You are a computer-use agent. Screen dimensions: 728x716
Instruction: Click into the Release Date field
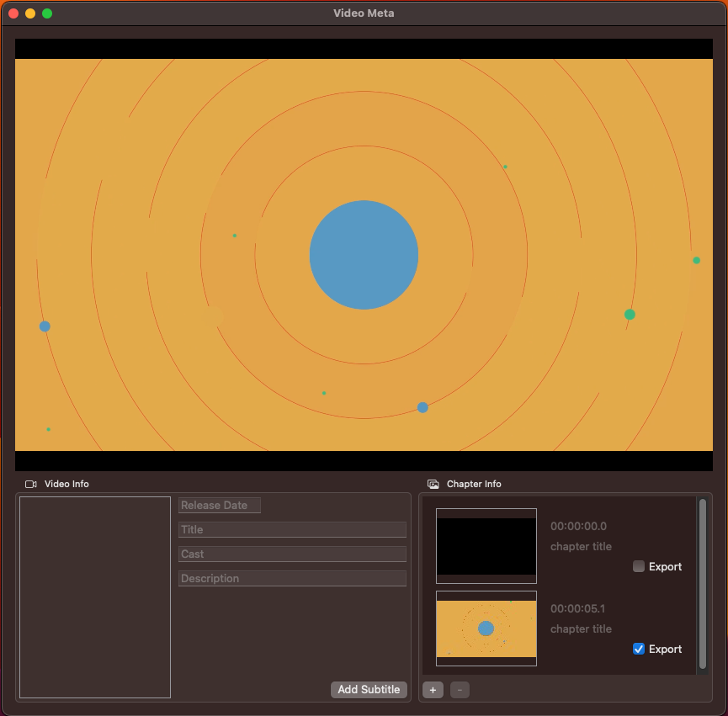coord(219,505)
